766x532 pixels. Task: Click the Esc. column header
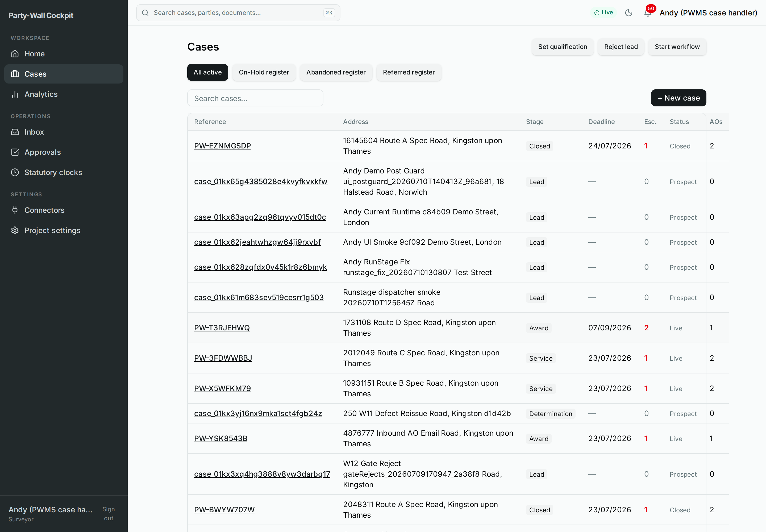650,122
